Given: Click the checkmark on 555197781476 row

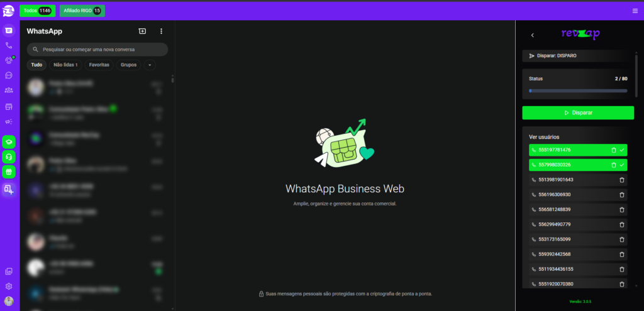Looking at the screenshot, I should (622, 150).
